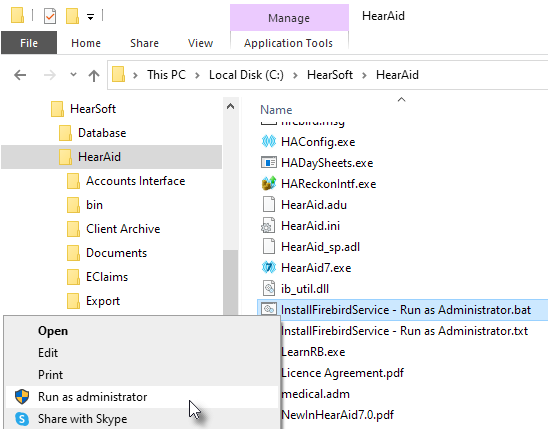Click This PC in the address bar

click(166, 75)
